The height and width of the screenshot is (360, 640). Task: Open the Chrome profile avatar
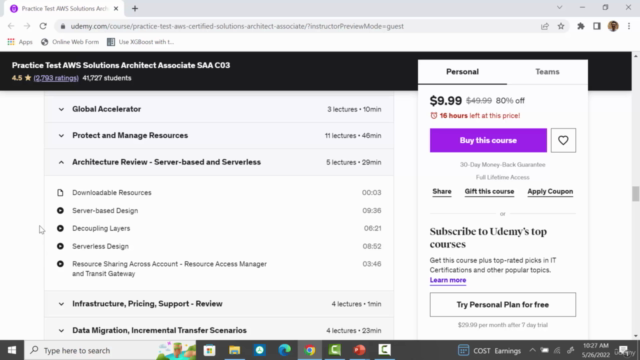tap(613, 26)
